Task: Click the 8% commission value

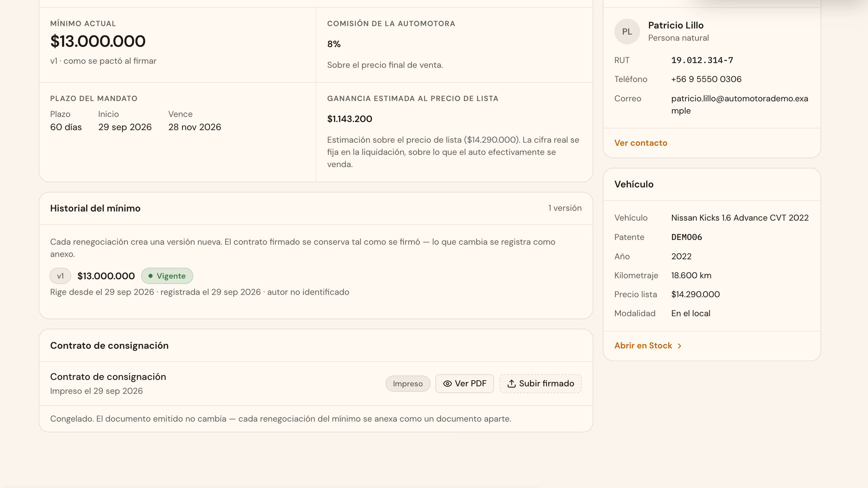Action: tap(334, 44)
